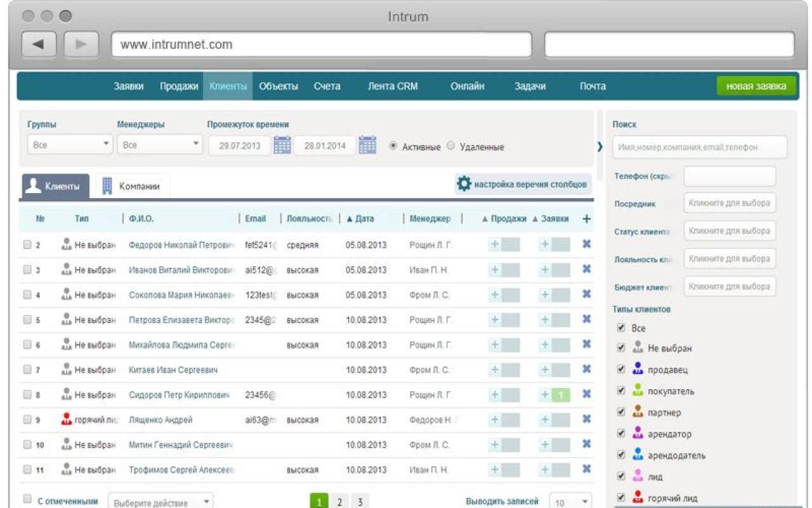The height and width of the screenshot is (508, 812).
Task: Delete row of Митин Геннадий Сергеевич
Action: click(587, 444)
